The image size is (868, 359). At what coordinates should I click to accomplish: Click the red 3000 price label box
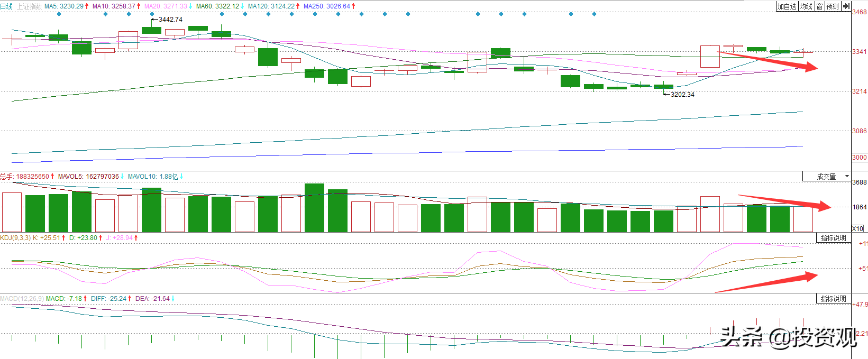click(859, 157)
